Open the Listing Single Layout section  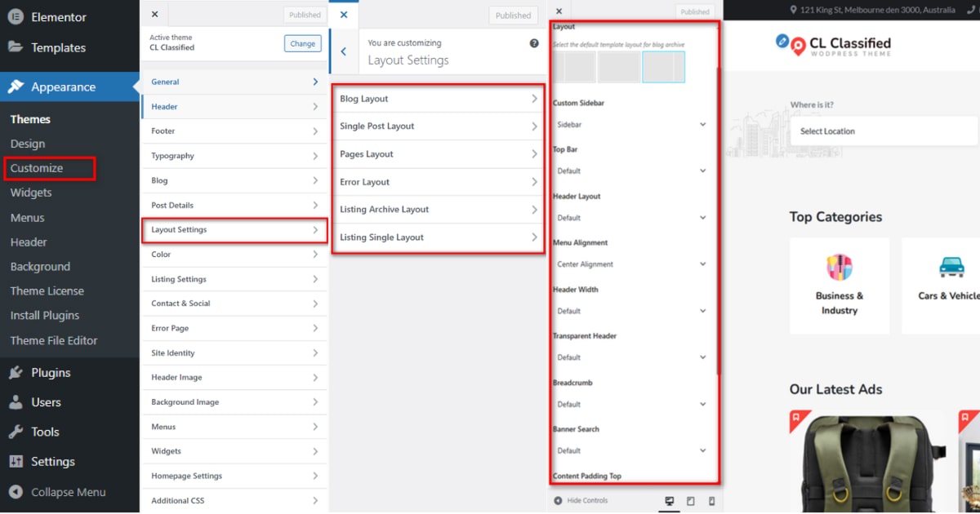tap(439, 237)
